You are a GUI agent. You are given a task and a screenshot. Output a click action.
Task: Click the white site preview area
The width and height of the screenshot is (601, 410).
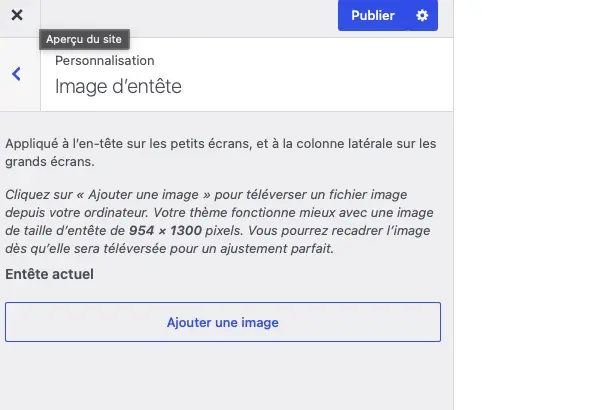[527, 205]
